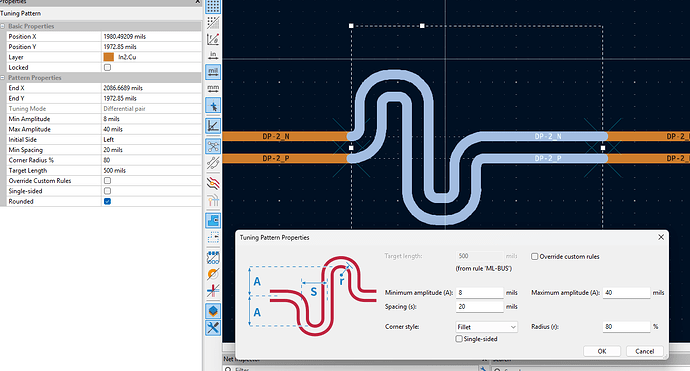Select mils unit button
This screenshot has height=371, width=690.
[213, 72]
